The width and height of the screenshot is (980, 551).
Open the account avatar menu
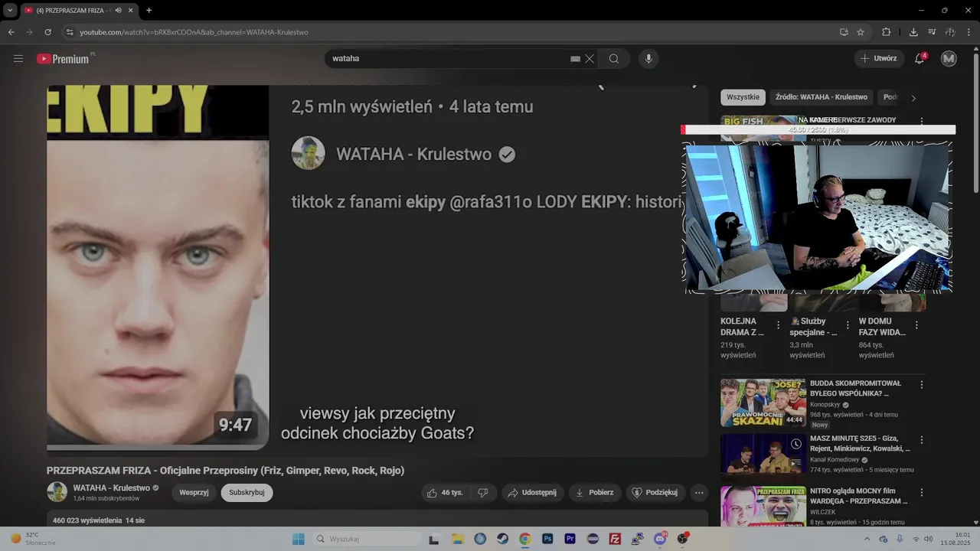[x=949, y=58]
